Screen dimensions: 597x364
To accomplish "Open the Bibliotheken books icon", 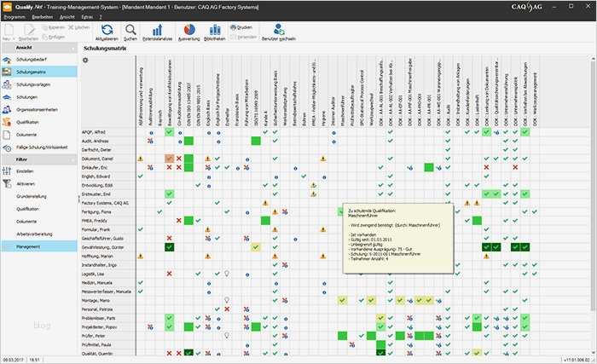I will pos(215,30).
